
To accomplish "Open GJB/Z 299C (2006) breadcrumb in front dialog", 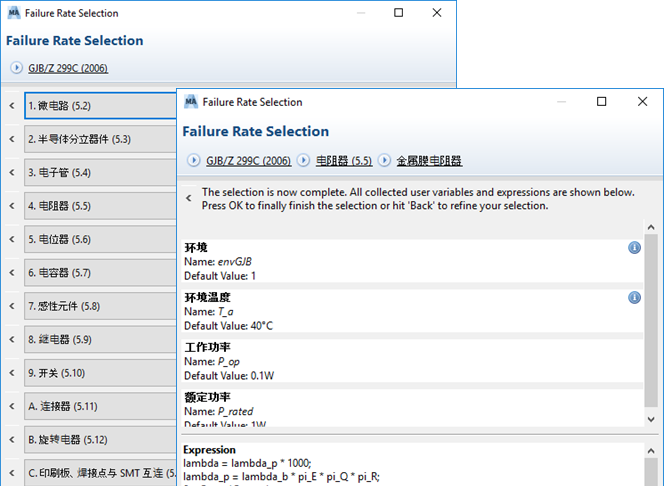I will pyautogui.click(x=248, y=160).
